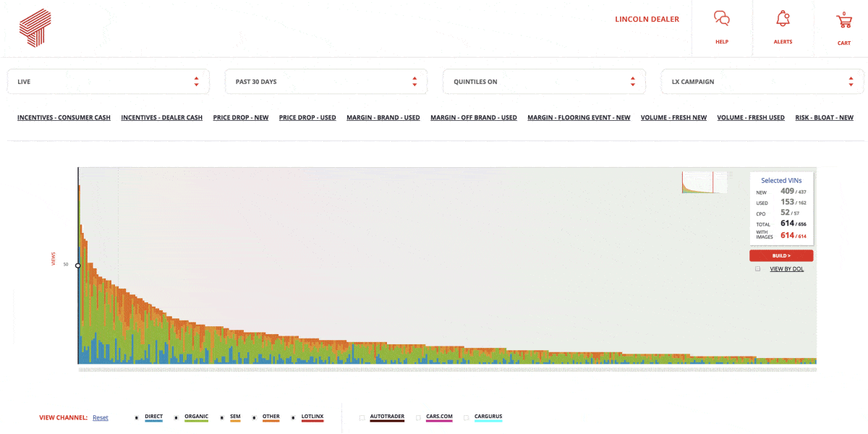Select Volume - Fresh New tab
Screen dimensions: 868x434
point(673,118)
